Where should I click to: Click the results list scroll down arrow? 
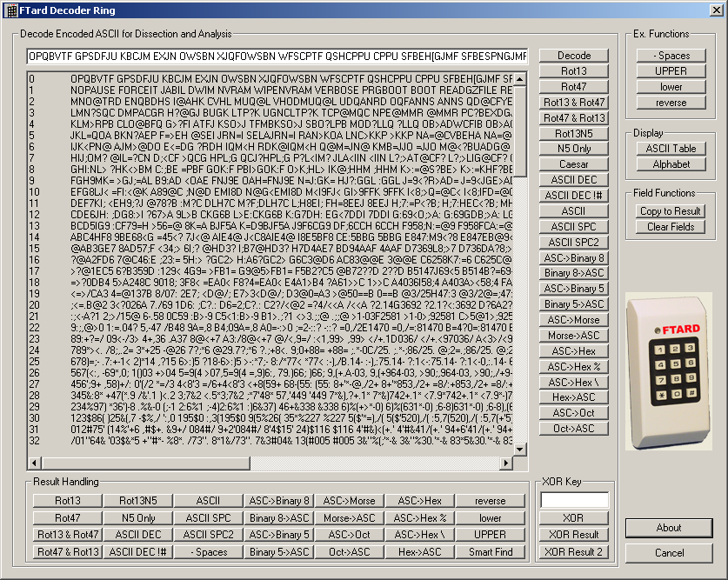520,449
